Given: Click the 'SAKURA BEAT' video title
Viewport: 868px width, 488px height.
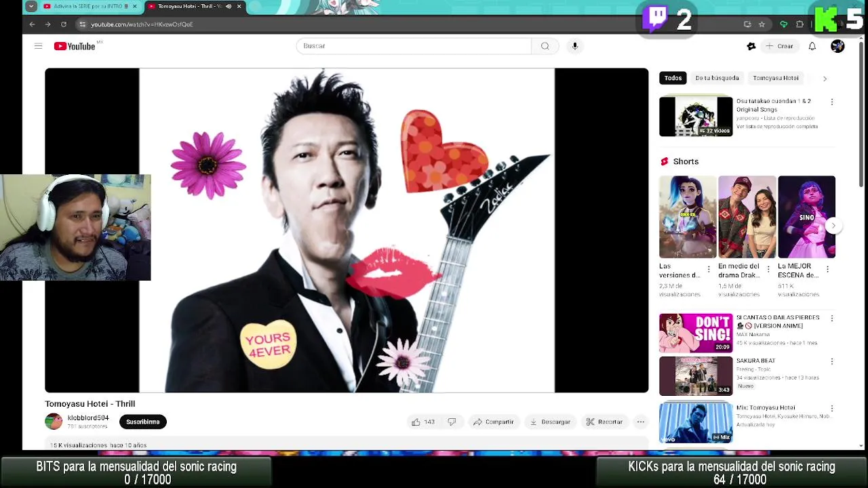Looking at the screenshot, I should coord(756,361).
